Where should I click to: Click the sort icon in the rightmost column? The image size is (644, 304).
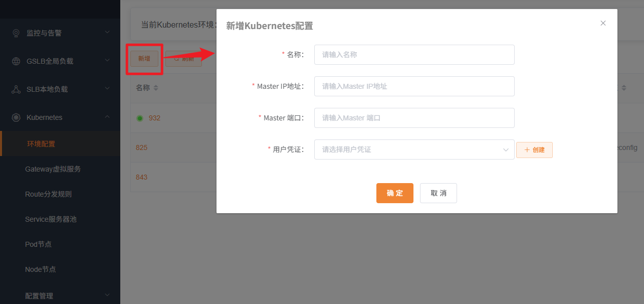[x=624, y=87]
